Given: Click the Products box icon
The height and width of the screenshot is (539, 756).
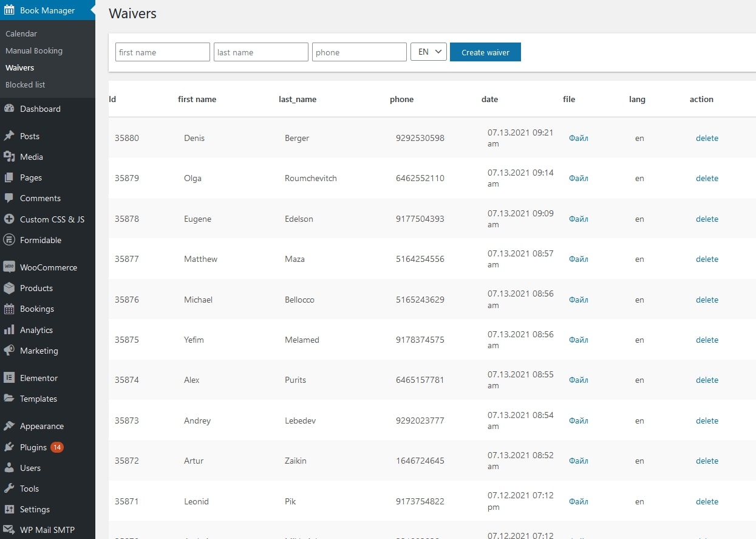Looking at the screenshot, I should point(9,288).
